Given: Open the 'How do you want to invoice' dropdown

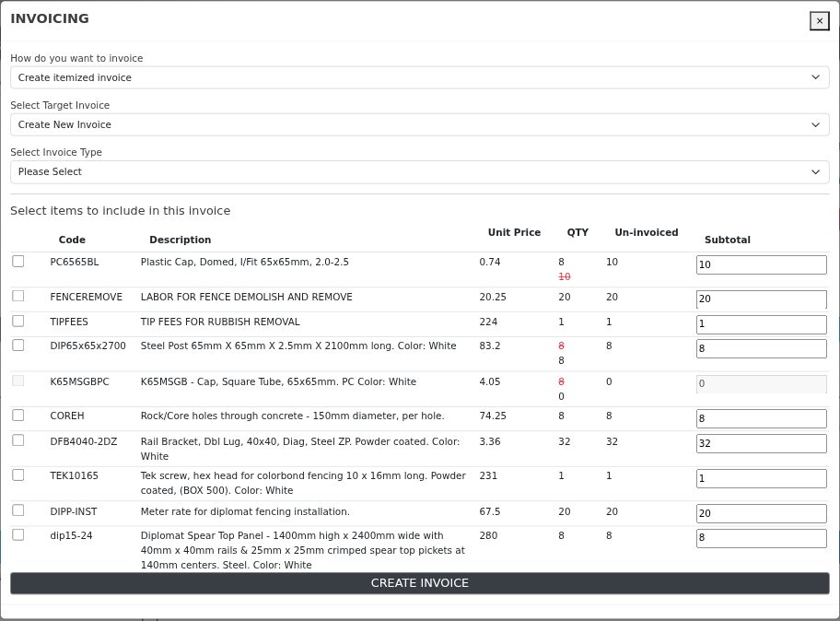Looking at the screenshot, I should click(x=419, y=77).
